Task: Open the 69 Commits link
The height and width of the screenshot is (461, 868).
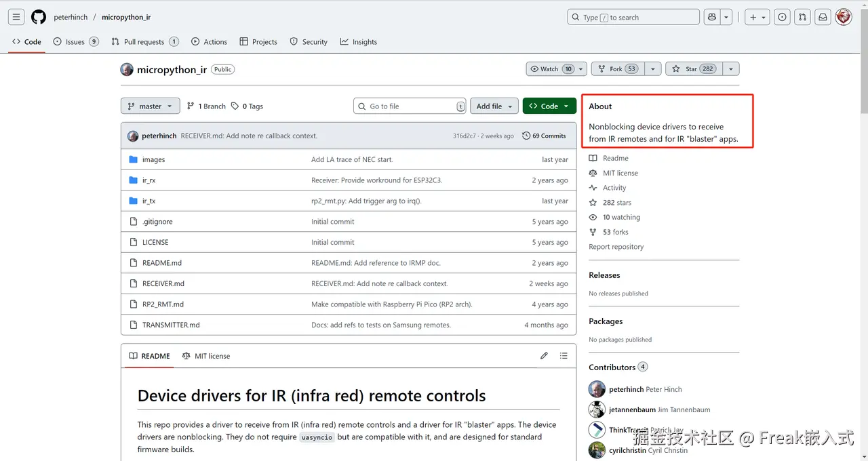Action: click(544, 136)
